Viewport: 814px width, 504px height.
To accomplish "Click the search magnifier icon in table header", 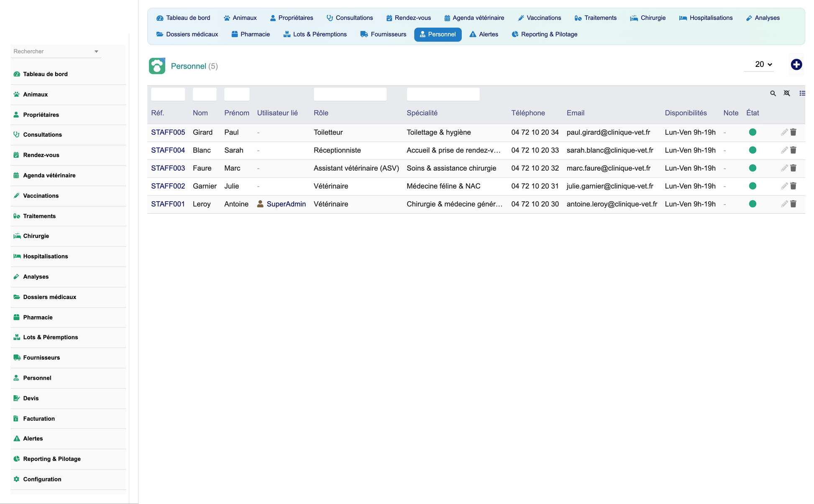I will (x=773, y=93).
